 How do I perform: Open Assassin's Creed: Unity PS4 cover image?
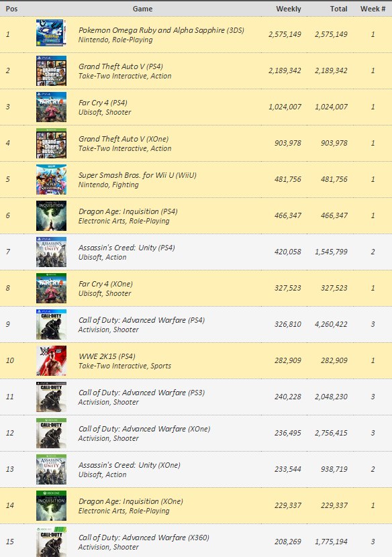[x=51, y=252]
